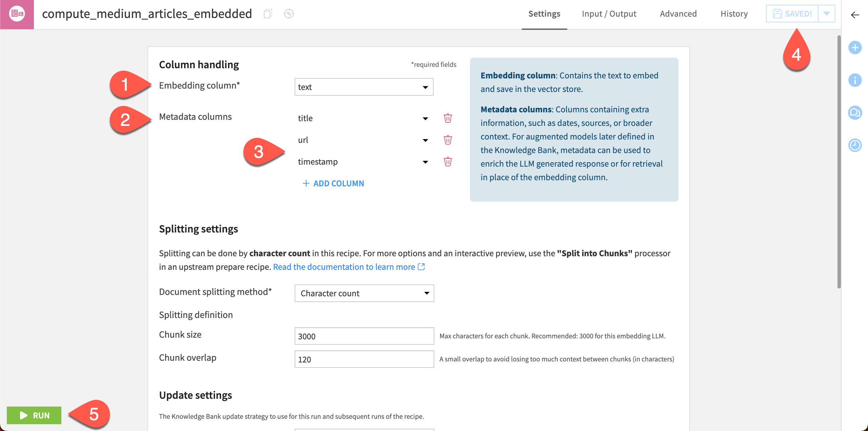868x431 pixels.
Task: Expand the save options arrow
Action: (827, 14)
